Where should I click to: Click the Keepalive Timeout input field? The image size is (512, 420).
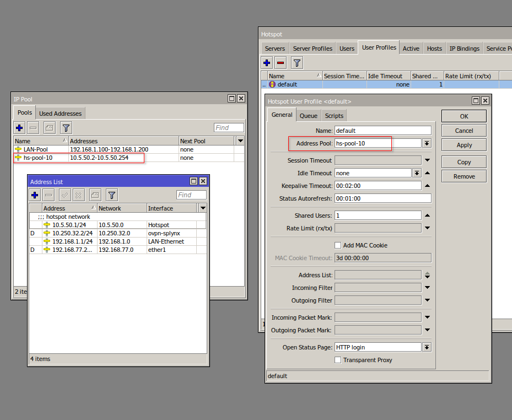point(378,186)
